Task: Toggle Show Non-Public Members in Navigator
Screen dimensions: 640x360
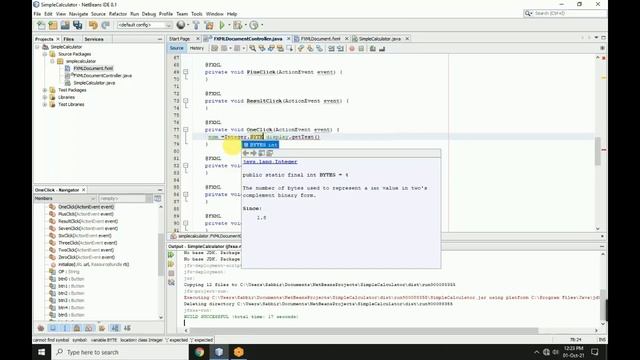Action: click(x=77, y=328)
